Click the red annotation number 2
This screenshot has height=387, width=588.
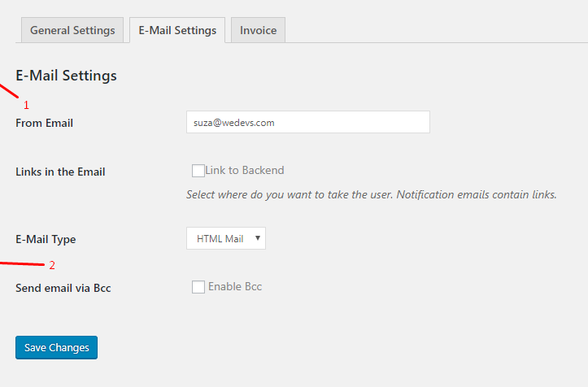click(x=52, y=265)
